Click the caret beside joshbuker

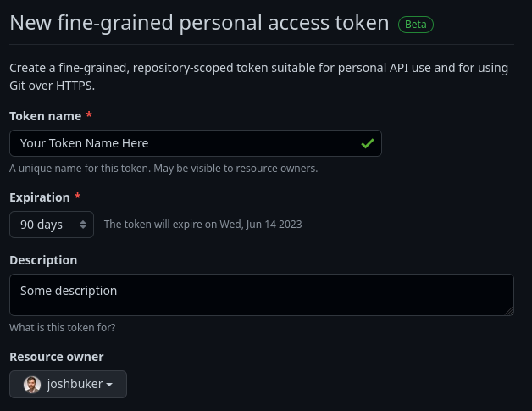click(x=109, y=385)
